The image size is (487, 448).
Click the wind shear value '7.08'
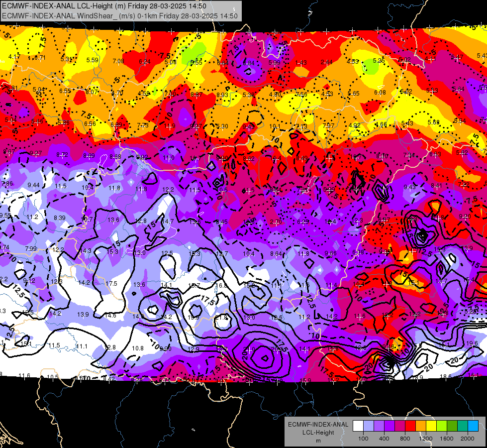pyautogui.click(x=118, y=61)
